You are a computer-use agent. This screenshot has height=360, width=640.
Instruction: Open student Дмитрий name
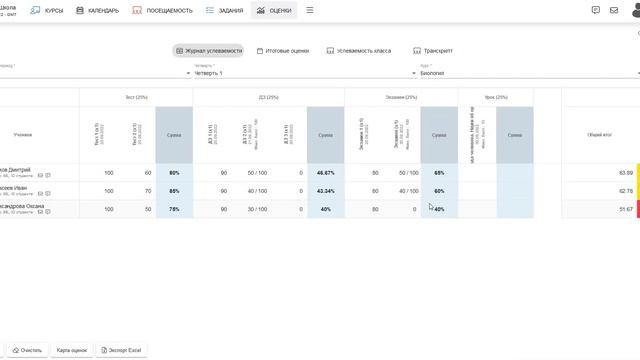[15, 170]
